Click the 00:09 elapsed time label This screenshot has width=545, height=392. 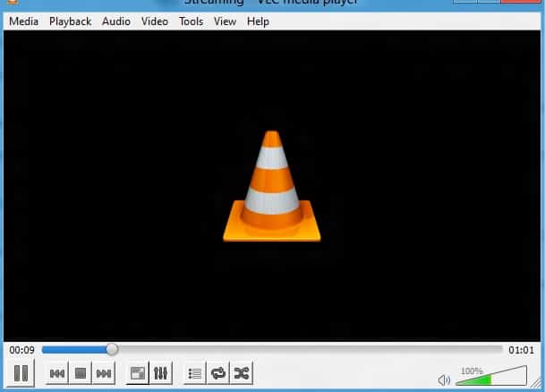pos(21,350)
